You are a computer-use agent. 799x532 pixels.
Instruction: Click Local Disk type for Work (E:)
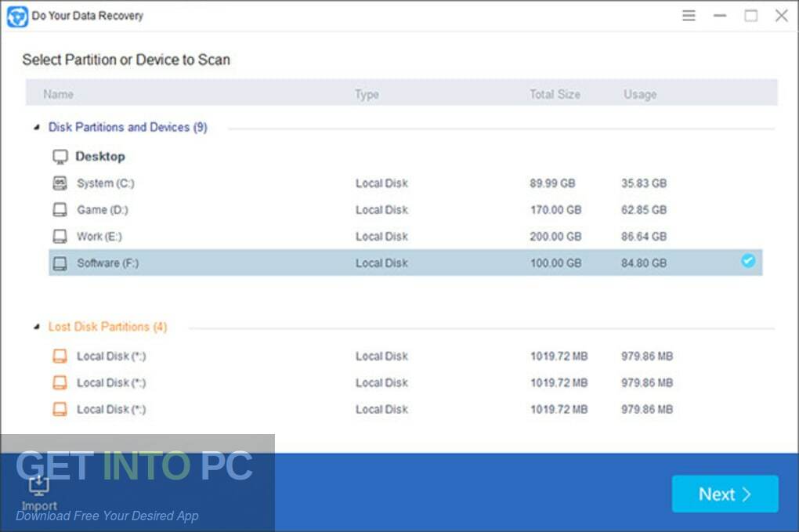tap(381, 236)
